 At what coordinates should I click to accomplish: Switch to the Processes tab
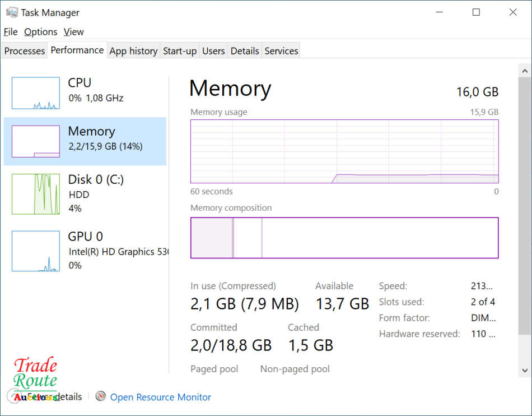25,51
